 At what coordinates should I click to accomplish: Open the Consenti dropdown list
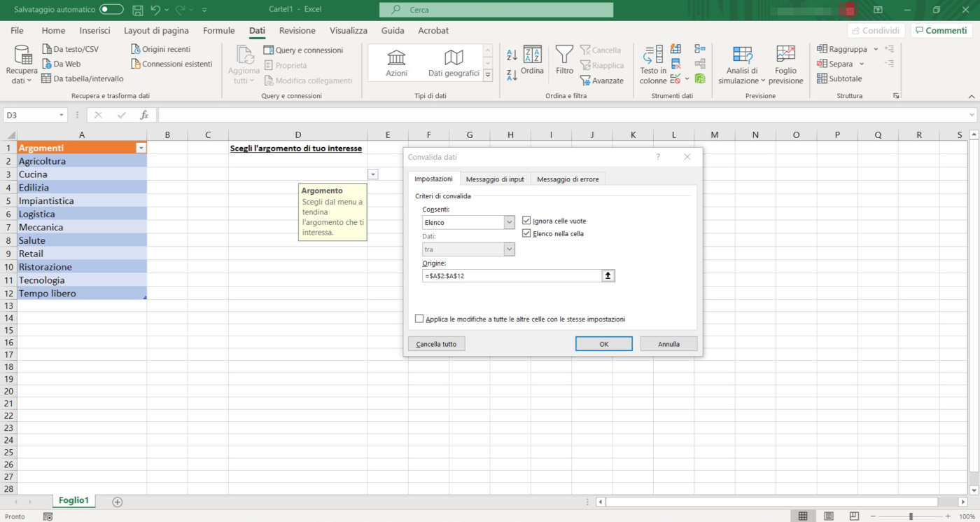pyautogui.click(x=509, y=222)
